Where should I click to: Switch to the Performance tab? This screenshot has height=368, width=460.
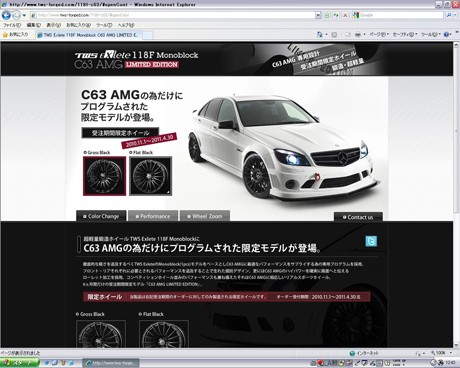click(153, 216)
